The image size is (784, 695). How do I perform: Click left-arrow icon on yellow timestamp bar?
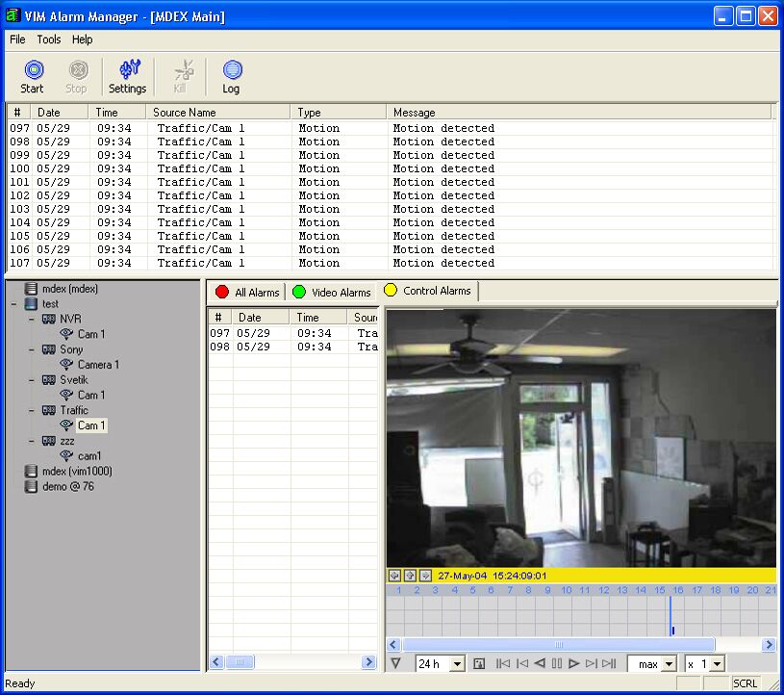click(x=394, y=576)
